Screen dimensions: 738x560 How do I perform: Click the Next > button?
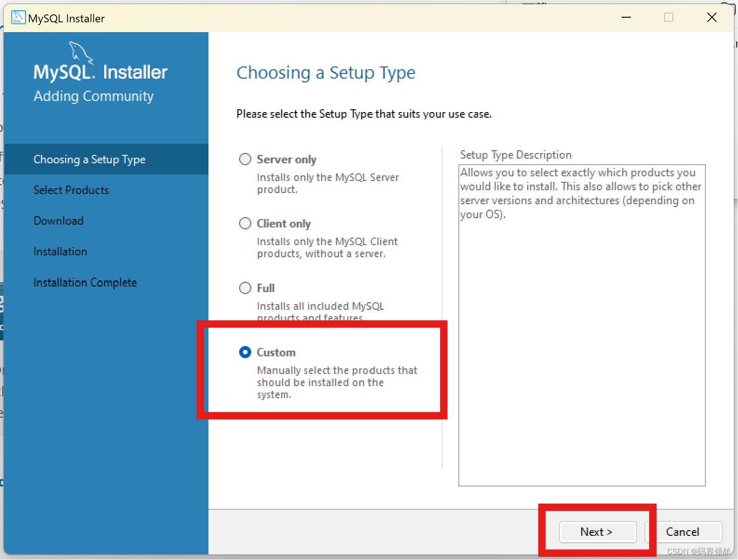coord(597,532)
